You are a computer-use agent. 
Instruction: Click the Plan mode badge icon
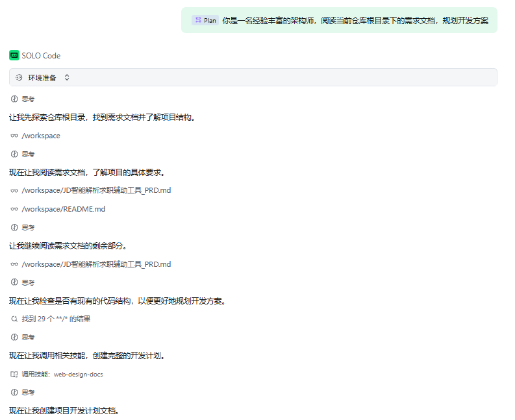point(198,20)
